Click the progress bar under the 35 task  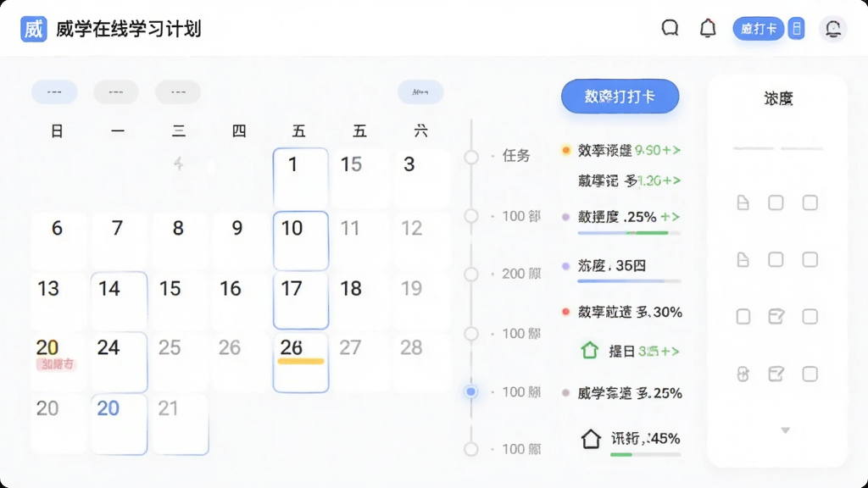coord(629,281)
